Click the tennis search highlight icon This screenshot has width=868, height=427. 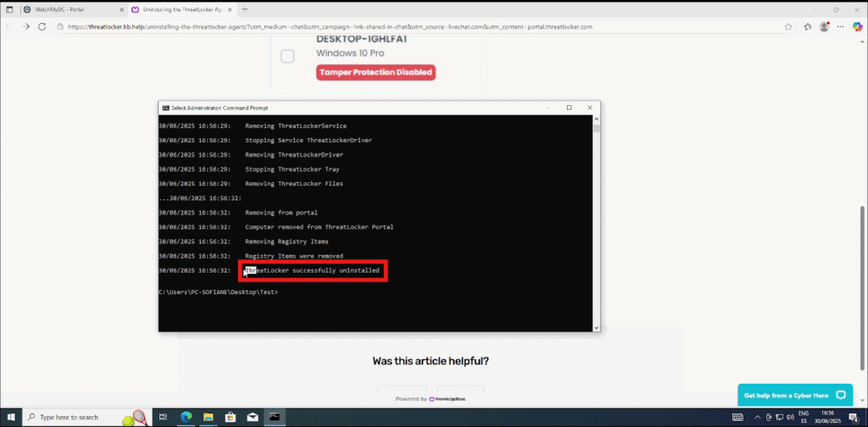click(x=135, y=419)
